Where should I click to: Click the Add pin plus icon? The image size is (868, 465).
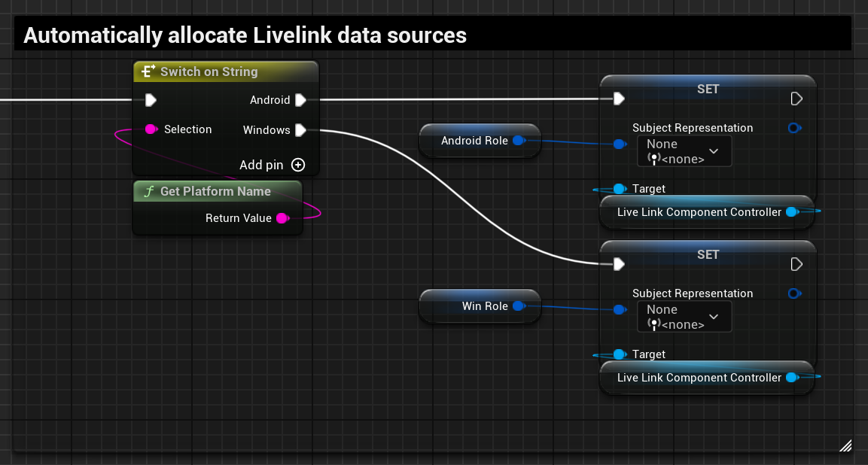point(298,165)
